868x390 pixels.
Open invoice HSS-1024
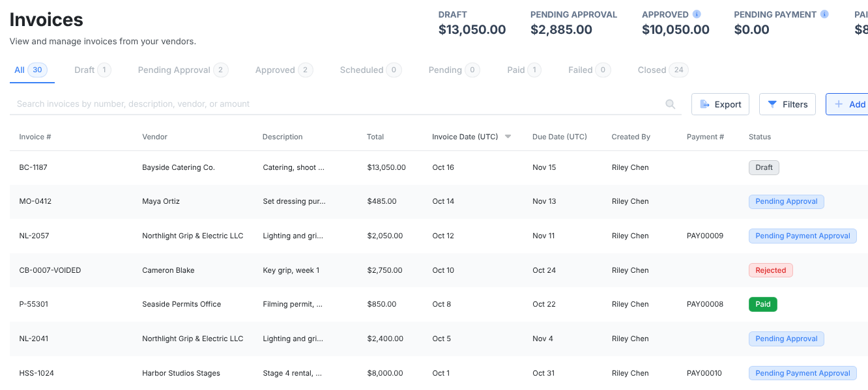tap(36, 373)
